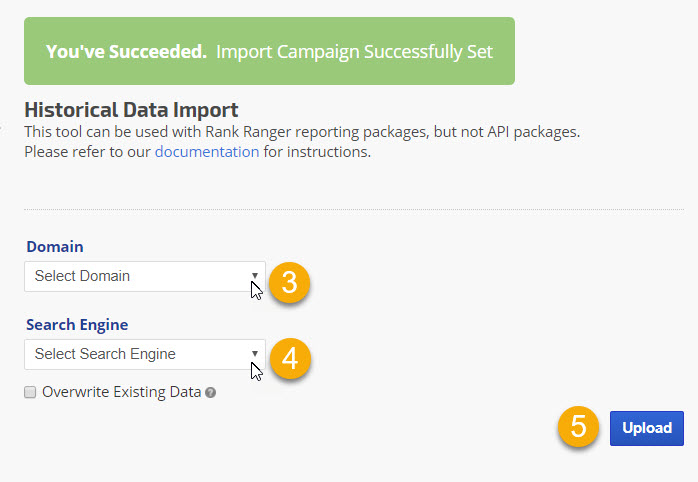
Task: Click the Search Engine field label
Action: coord(77,324)
